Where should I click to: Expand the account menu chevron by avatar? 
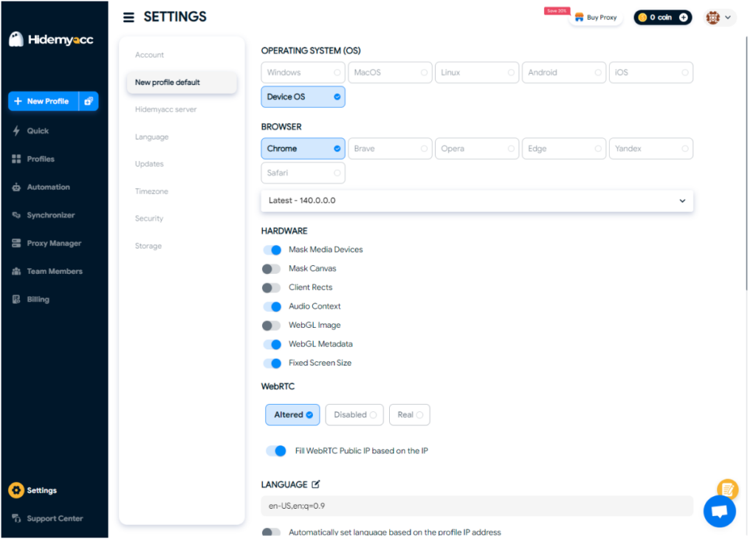tap(728, 18)
